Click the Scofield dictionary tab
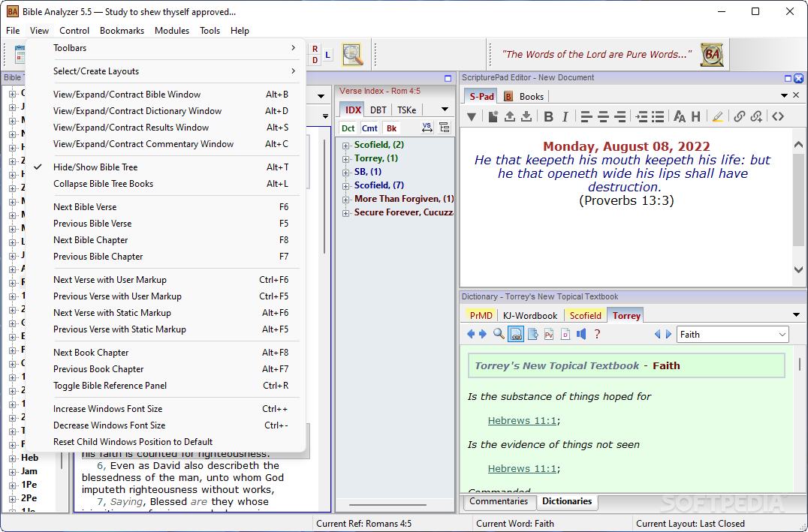Viewport: 808px width, 532px height. click(x=586, y=316)
